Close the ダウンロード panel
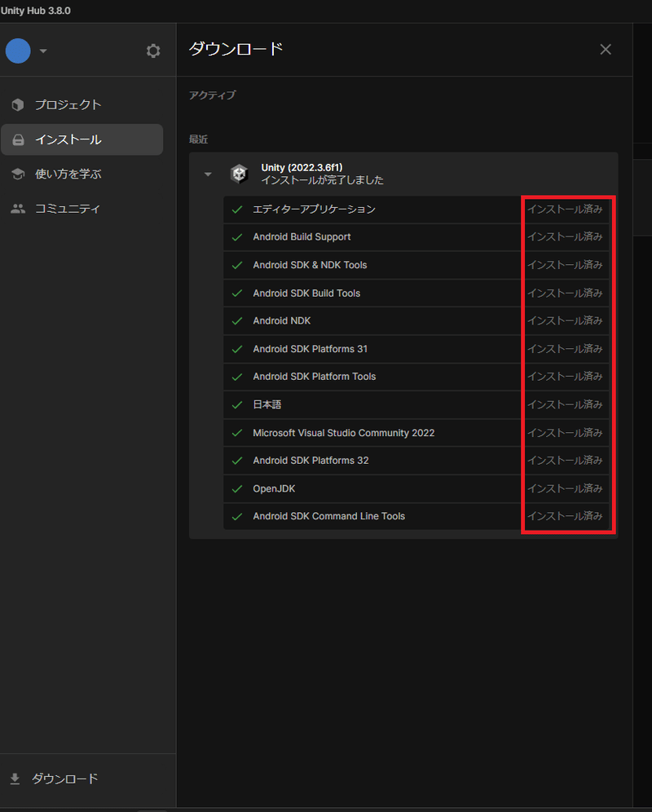 coord(606,50)
